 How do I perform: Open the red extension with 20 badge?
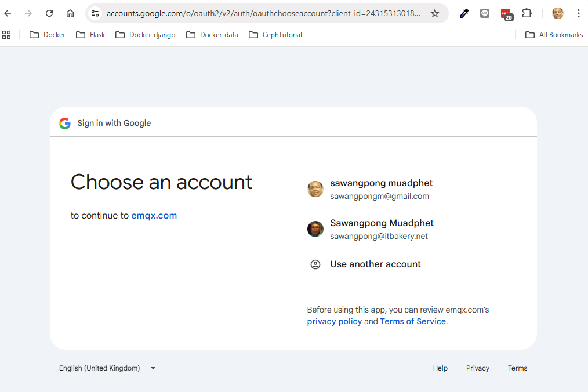point(506,14)
